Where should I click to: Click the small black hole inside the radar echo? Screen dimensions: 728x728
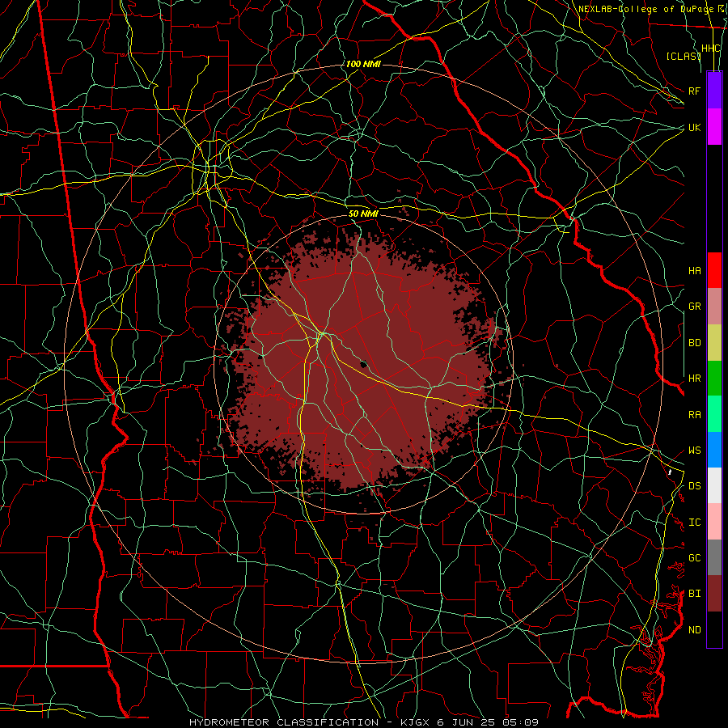364,364
